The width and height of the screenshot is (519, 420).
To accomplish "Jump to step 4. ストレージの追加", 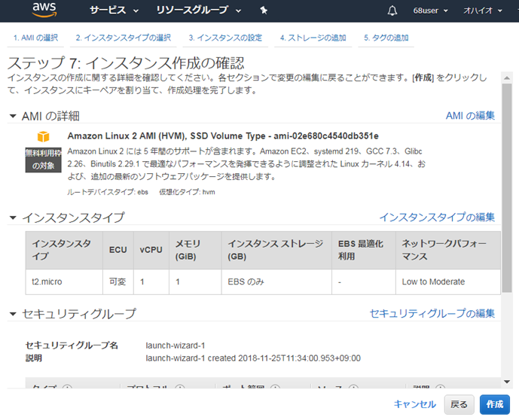I will (x=313, y=38).
